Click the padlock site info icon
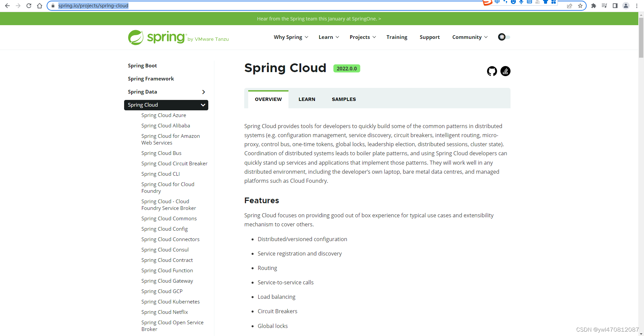This screenshot has width=644, height=336. 53,6
